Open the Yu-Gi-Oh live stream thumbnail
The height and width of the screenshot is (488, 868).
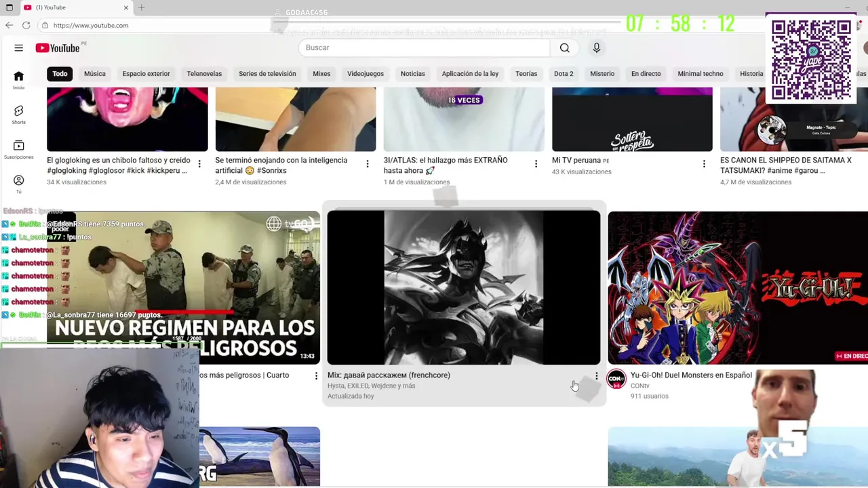[x=738, y=287]
